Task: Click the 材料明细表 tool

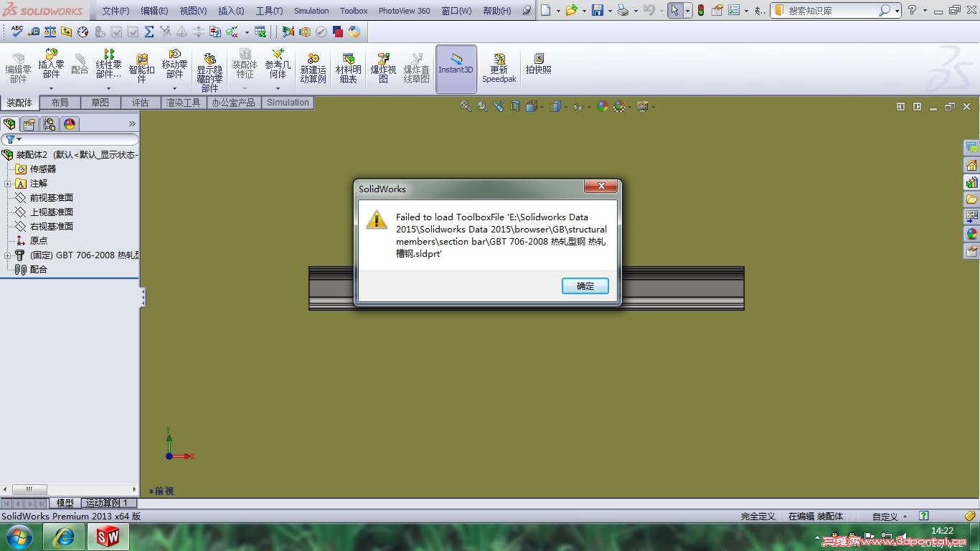Action: tap(348, 69)
